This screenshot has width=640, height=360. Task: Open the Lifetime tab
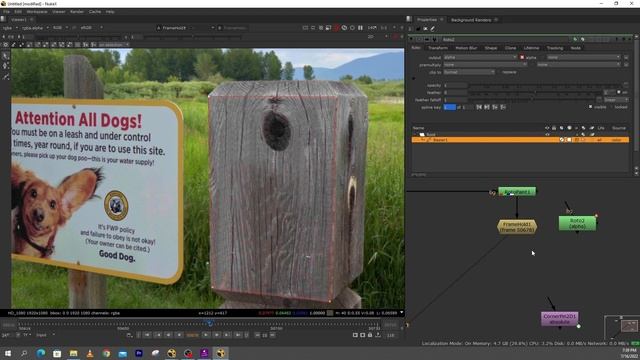pyautogui.click(x=531, y=48)
